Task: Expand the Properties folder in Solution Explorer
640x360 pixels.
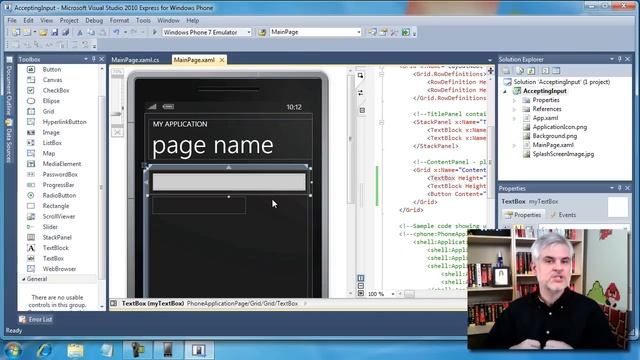Action: point(514,100)
